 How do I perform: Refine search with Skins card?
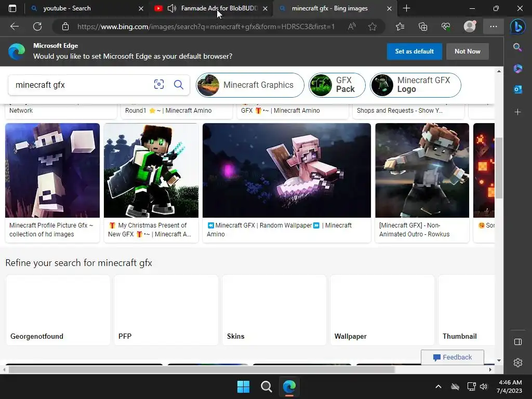point(274,310)
